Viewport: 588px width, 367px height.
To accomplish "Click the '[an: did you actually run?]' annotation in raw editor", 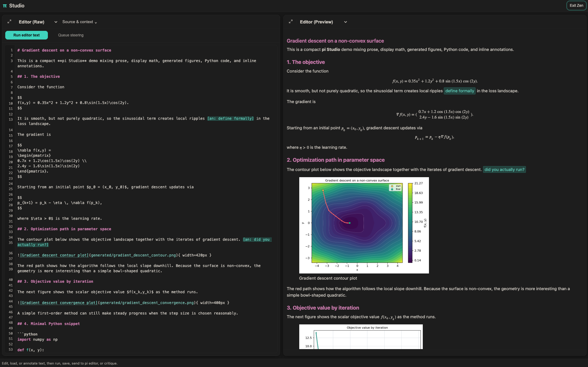I will (257, 240).
